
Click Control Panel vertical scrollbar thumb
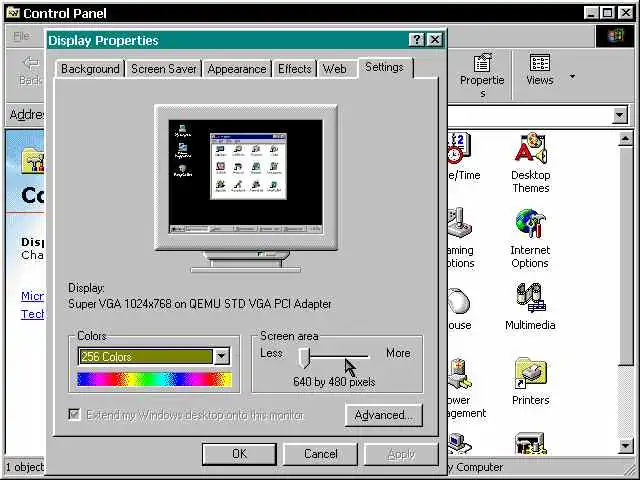(625, 256)
